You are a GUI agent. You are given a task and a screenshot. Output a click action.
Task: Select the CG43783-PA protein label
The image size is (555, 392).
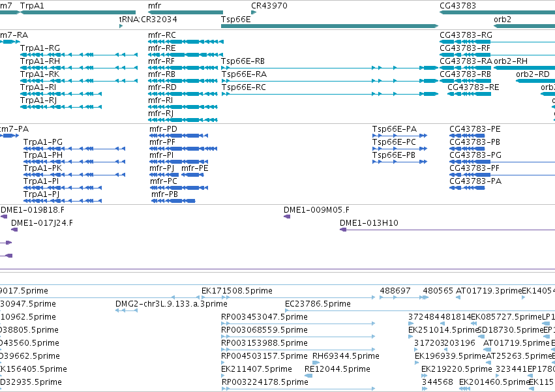(475, 181)
